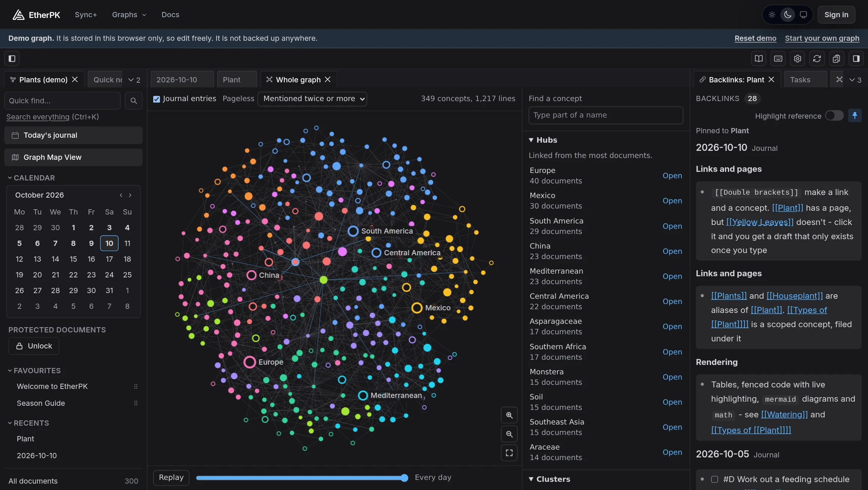This screenshot has width=868, height=490.
Task: Zoom in on the graph
Action: [x=509, y=415]
